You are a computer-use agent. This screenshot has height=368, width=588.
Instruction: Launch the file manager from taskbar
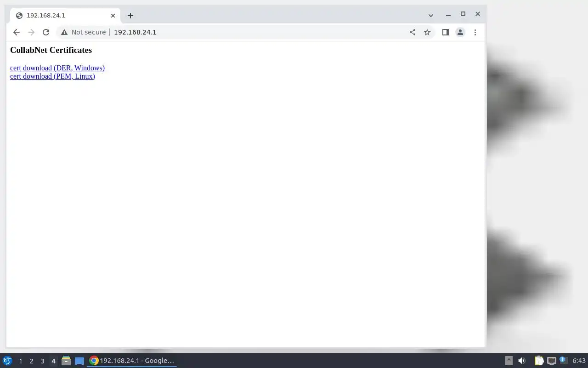click(66, 361)
